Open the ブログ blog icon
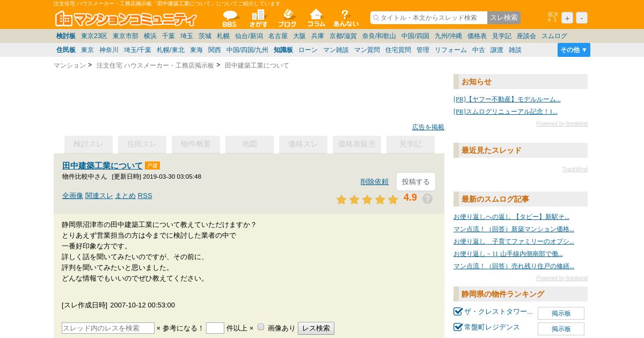Viewport: 644px width, 338px height. [x=287, y=19]
